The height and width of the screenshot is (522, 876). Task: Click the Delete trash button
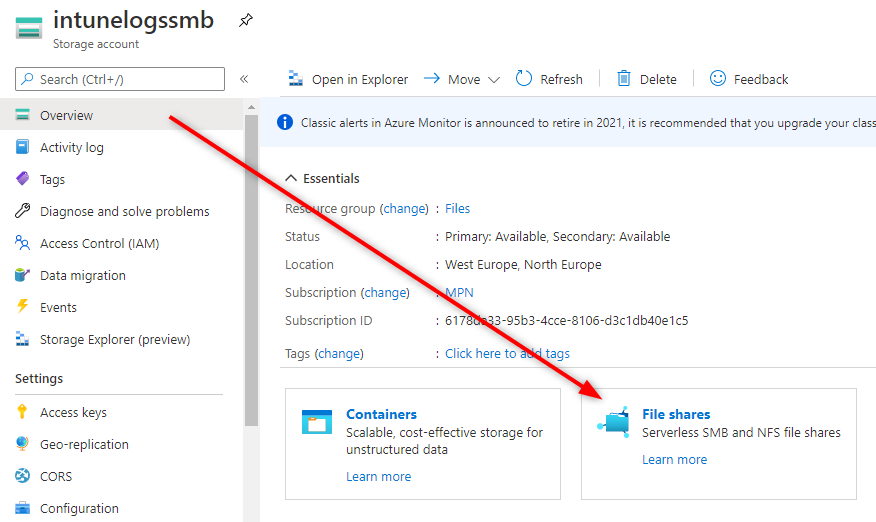click(646, 79)
